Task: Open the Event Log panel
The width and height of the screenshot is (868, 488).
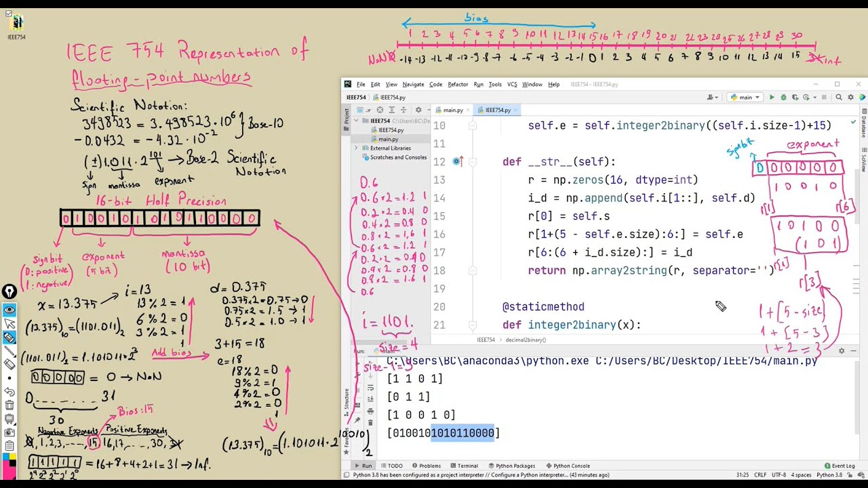Action: tap(840, 466)
